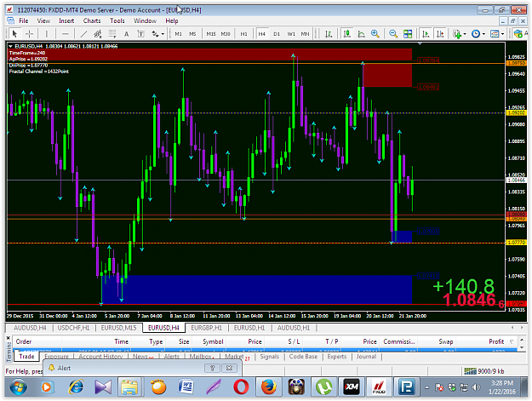Sort orders by the Symbol column

[213, 341]
